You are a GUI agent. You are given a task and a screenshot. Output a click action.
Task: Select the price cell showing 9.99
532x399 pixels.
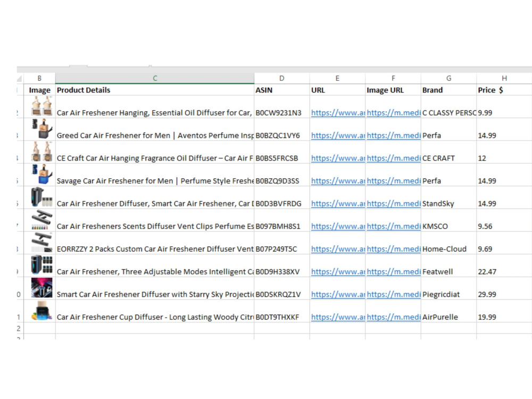coord(504,107)
